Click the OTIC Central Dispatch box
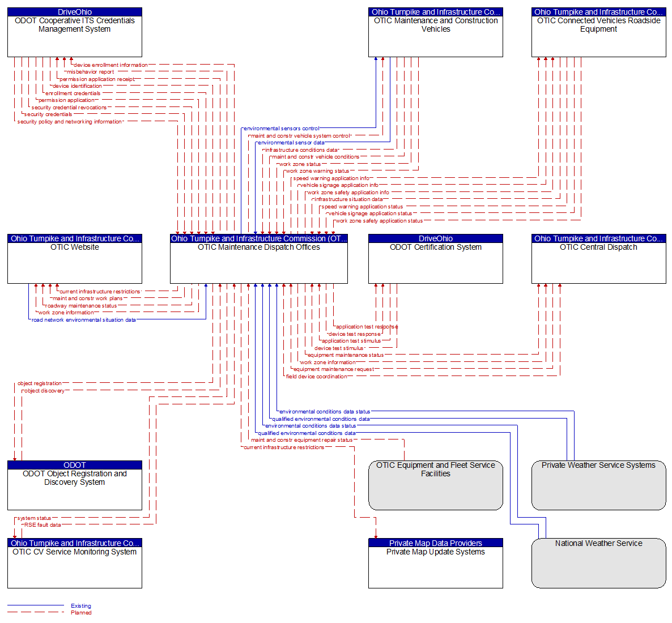 pos(599,259)
